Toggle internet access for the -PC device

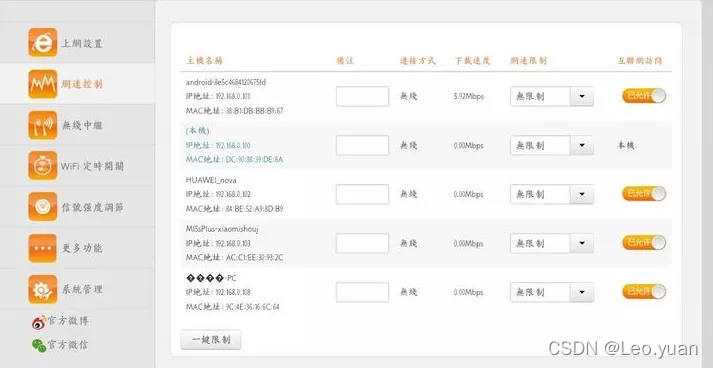click(x=644, y=292)
